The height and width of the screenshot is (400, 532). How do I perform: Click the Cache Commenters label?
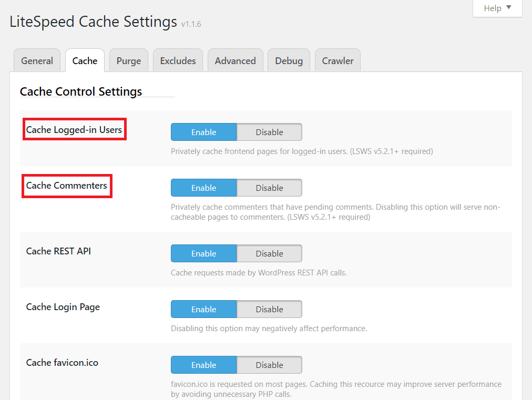click(66, 185)
